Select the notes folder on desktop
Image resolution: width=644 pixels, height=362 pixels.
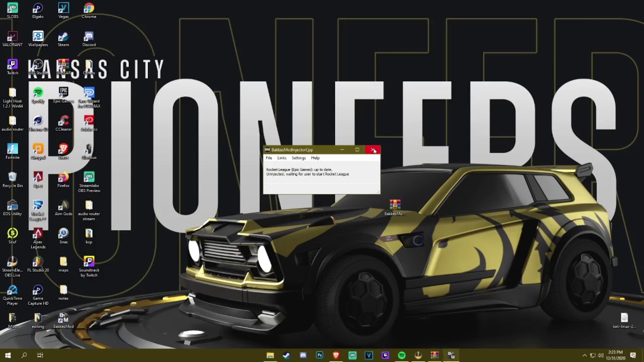[63, 292]
